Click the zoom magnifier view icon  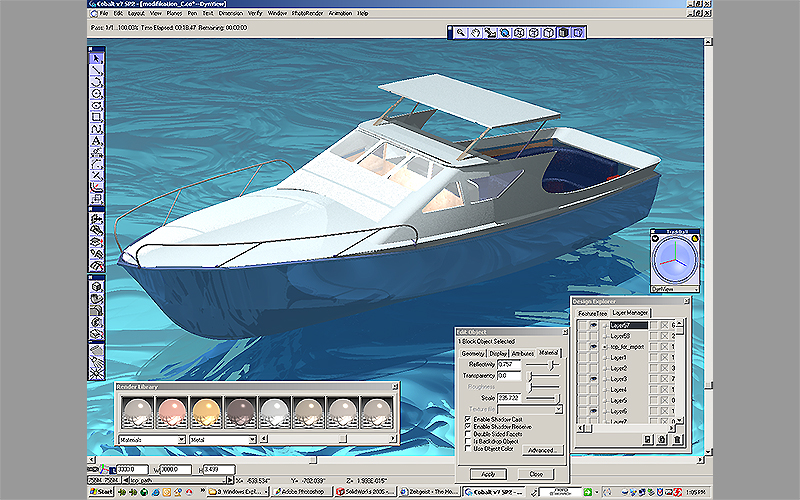[x=461, y=32]
